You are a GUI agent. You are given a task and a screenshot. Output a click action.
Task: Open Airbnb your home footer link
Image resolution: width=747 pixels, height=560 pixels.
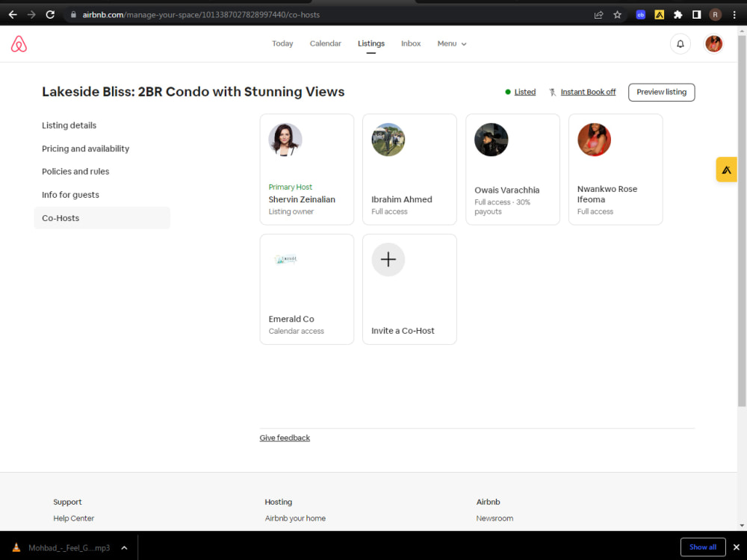click(x=295, y=518)
